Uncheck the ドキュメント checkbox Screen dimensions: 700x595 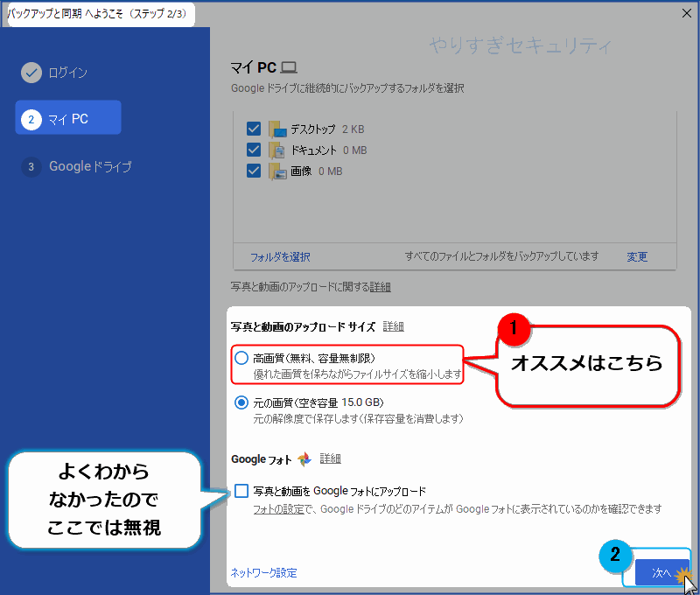(x=254, y=150)
